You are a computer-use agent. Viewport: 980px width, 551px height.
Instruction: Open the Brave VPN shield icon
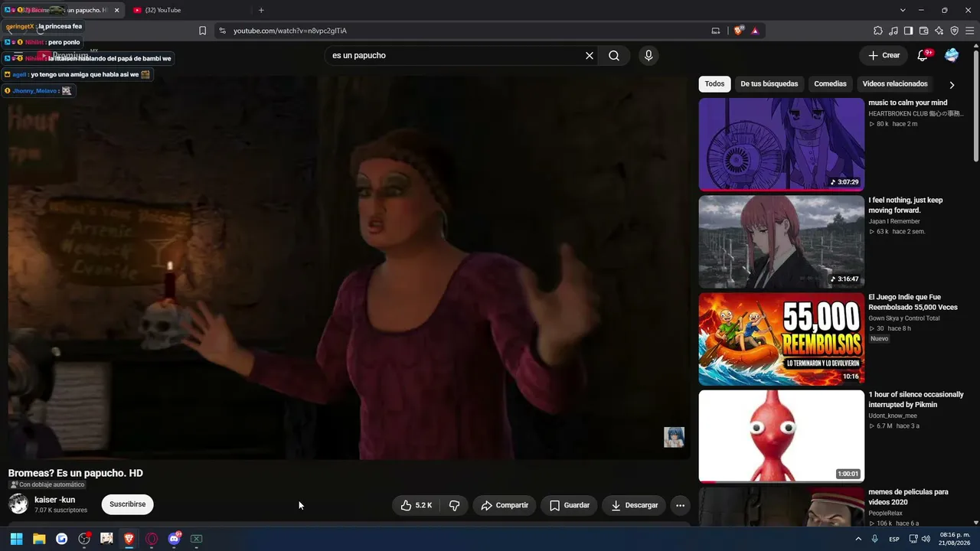[954, 31]
